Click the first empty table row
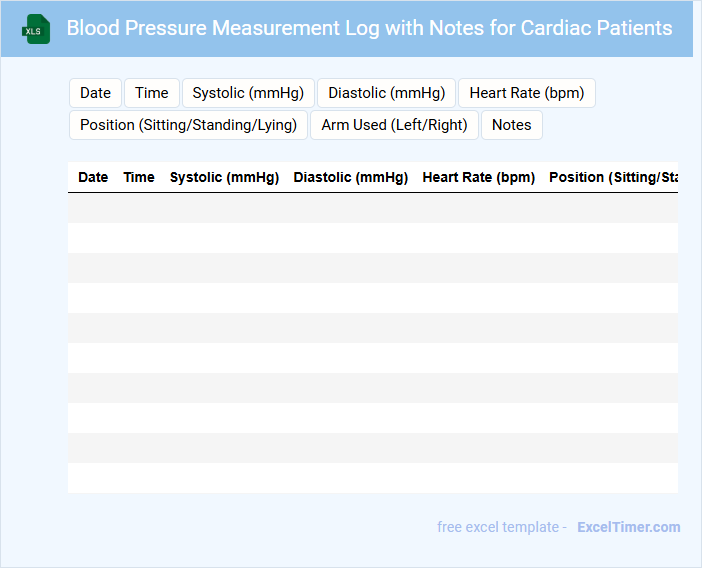The height and width of the screenshot is (568, 702). click(372, 208)
